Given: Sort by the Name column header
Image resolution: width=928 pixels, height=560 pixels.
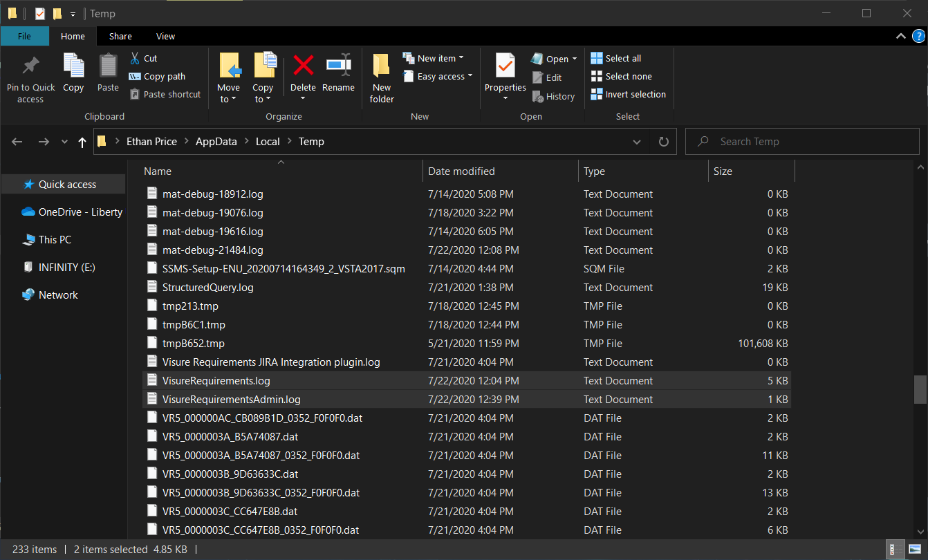Looking at the screenshot, I should click(281, 171).
